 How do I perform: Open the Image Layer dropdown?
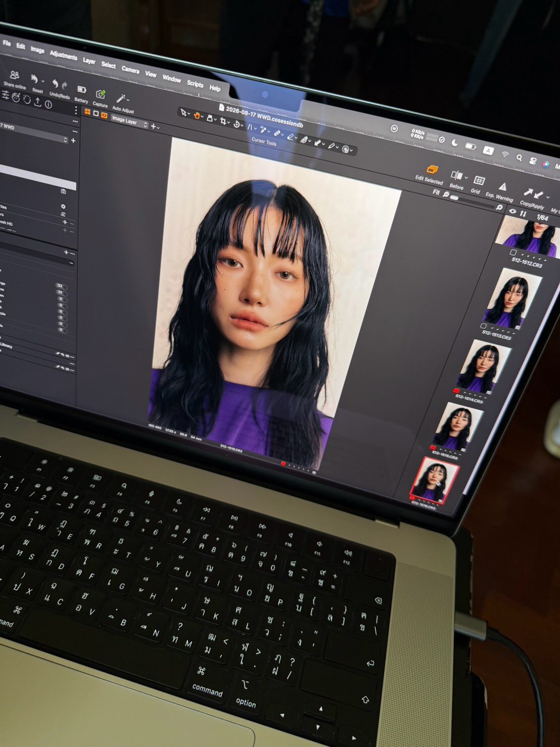(129, 122)
